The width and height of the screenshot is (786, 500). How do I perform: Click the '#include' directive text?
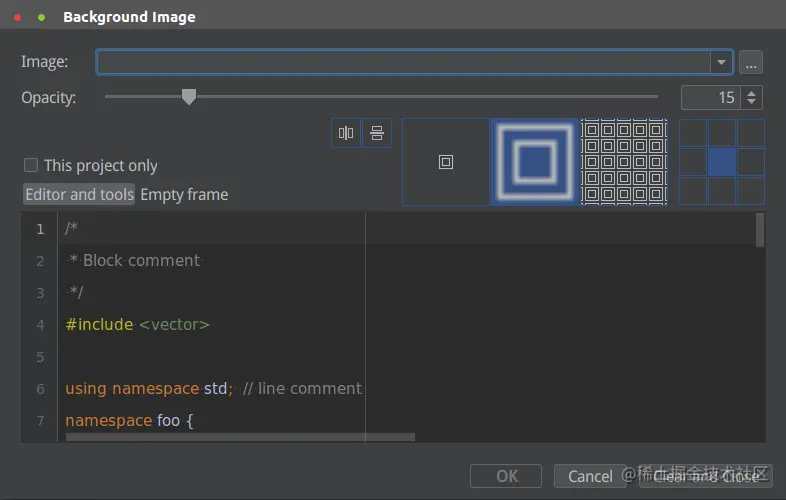[x=99, y=324]
